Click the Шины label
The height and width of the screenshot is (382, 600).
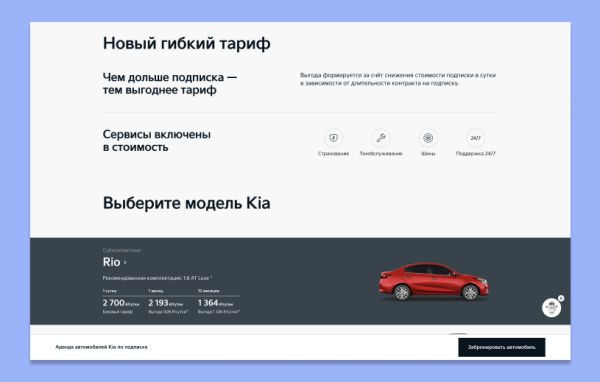[x=428, y=153]
